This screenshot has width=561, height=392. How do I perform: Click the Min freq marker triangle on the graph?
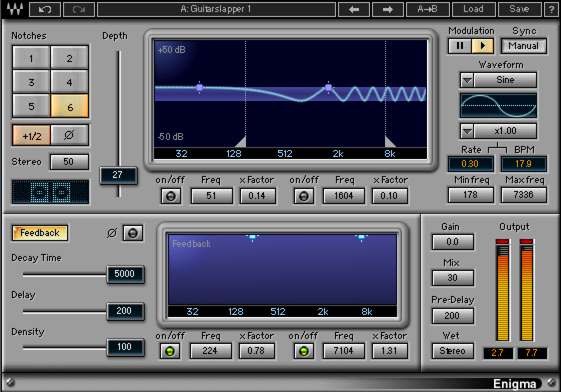(x=241, y=141)
